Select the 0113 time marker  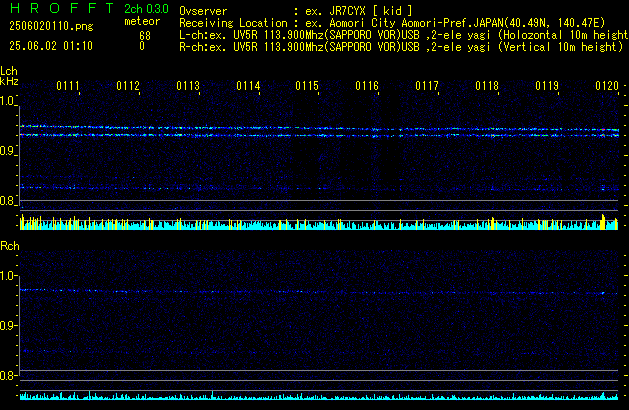(x=188, y=86)
